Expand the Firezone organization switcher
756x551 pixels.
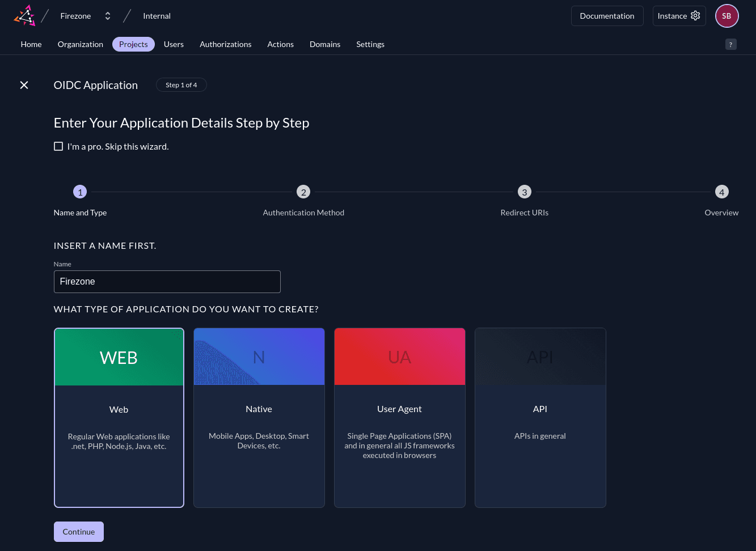coord(107,16)
